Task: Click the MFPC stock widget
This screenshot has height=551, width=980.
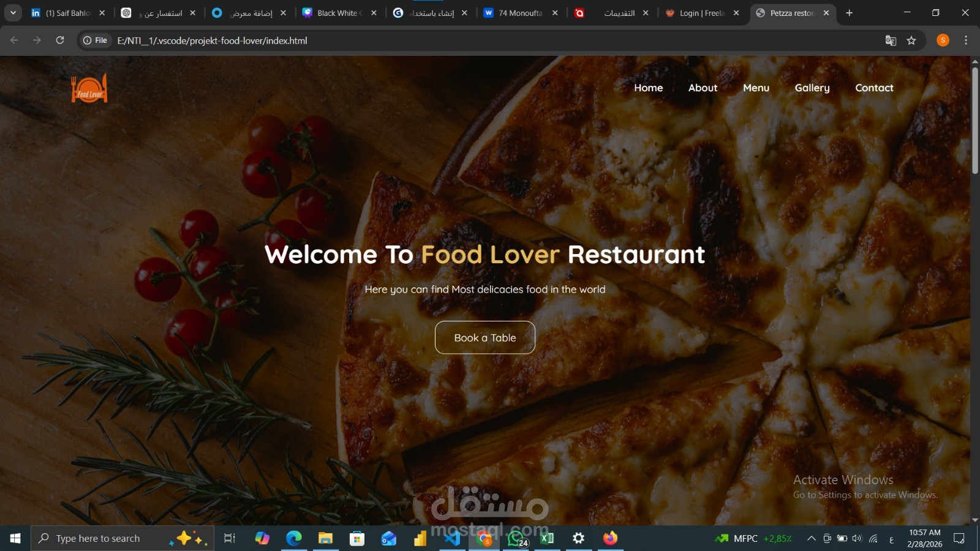Action: [753, 538]
